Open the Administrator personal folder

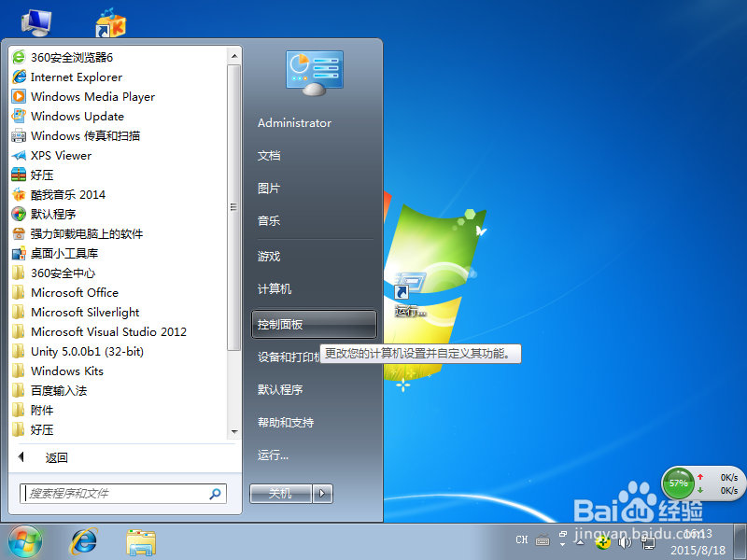[x=294, y=123]
